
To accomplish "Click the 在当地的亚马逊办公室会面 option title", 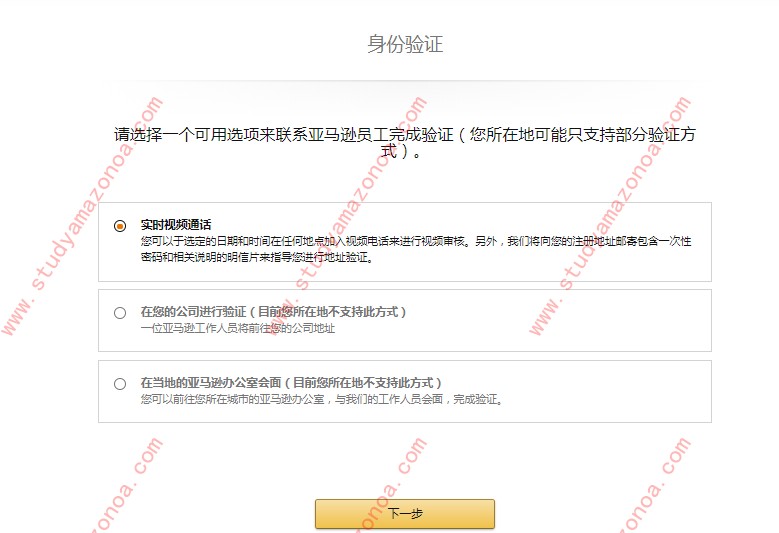I will (291, 383).
